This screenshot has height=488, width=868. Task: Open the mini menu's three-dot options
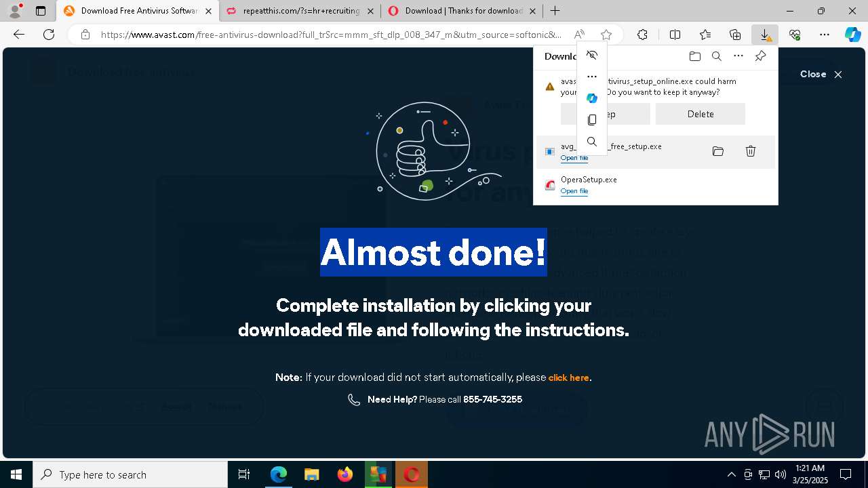592,77
